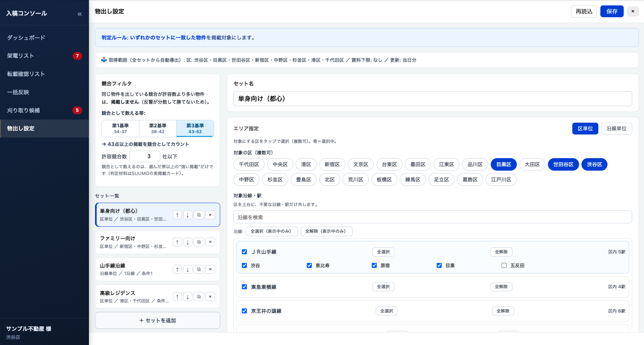Switch area mode to 沿線単位
Image resolution: width=644 pixels, height=345 pixels.
tap(616, 129)
